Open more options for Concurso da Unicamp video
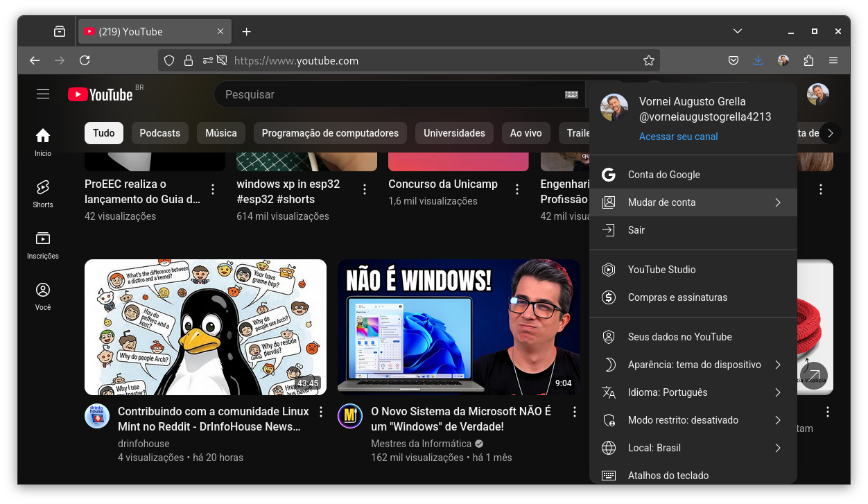 (517, 189)
